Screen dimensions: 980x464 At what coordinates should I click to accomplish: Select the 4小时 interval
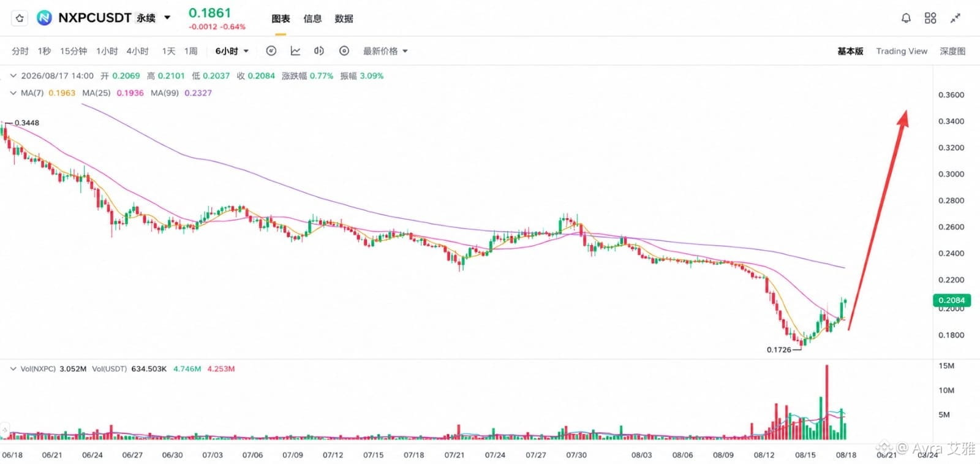(138, 51)
